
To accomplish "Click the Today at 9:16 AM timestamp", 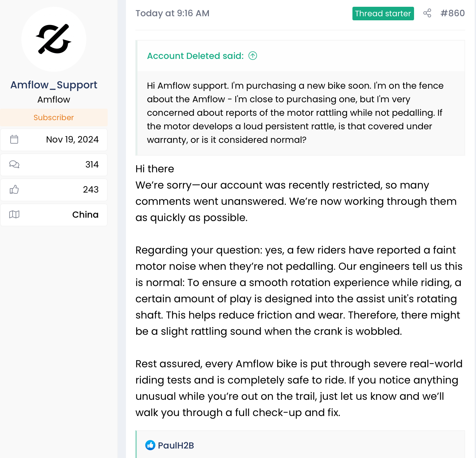I will [x=172, y=13].
